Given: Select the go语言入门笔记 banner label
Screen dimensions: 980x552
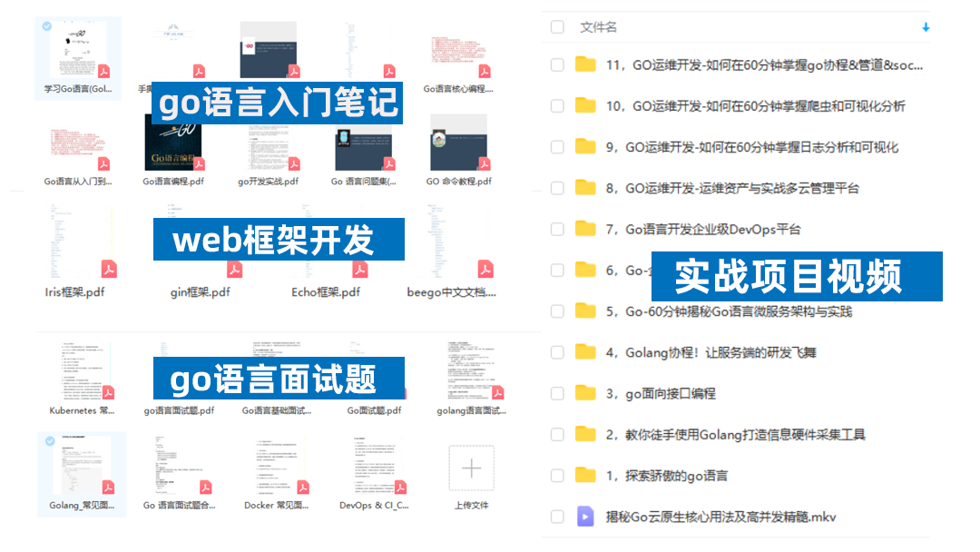Looking at the screenshot, I should tap(278, 102).
